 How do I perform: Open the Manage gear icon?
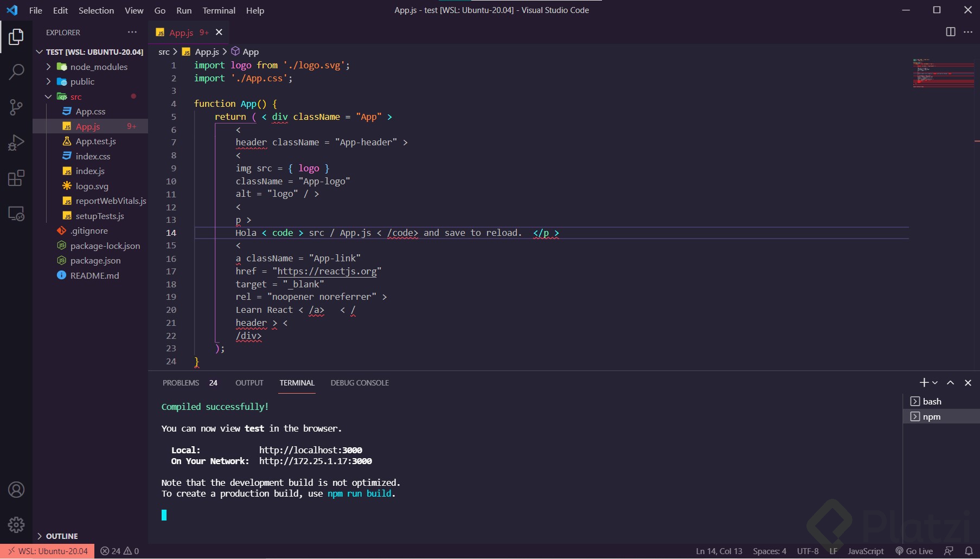16,525
